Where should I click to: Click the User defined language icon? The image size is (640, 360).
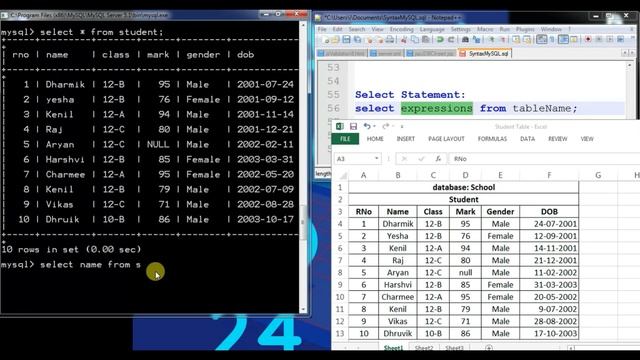click(x=574, y=40)
